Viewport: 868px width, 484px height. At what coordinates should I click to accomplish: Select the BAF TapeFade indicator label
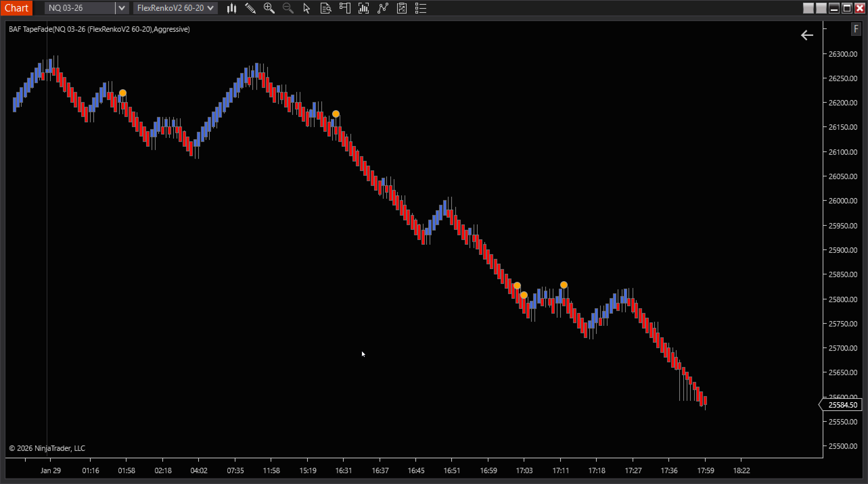pos(99,29)
